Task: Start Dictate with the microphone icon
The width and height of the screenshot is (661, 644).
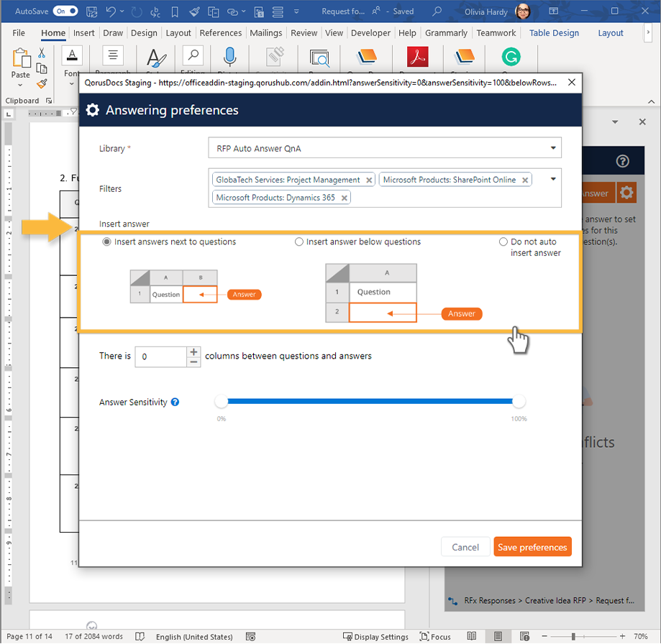Action: (229, 57)
